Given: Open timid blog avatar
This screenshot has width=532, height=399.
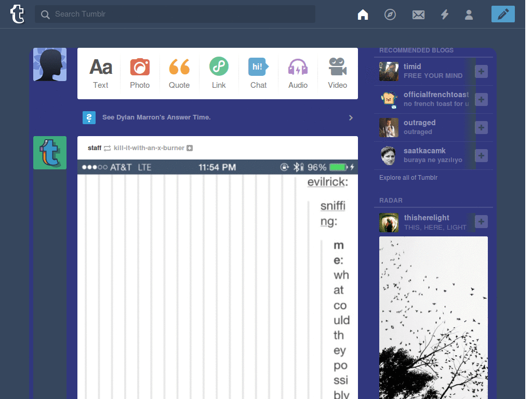Looking at the screenshot, I should (x=389, y=71).
